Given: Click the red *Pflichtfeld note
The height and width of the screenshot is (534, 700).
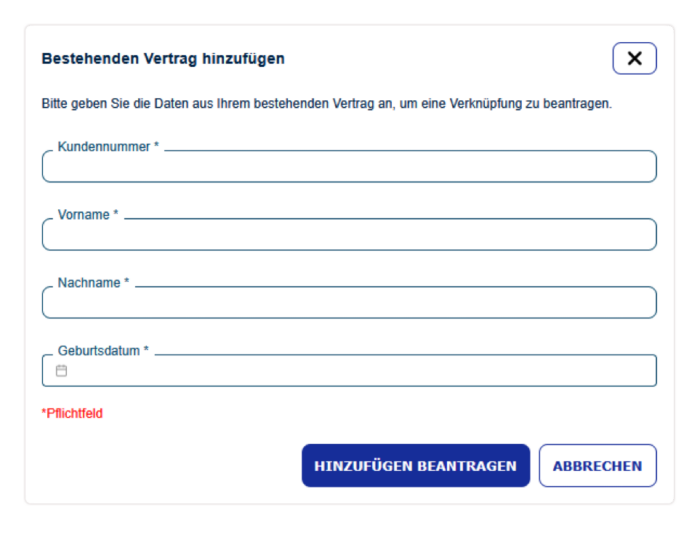Looking at the screenshot, I should click(72, 413).
